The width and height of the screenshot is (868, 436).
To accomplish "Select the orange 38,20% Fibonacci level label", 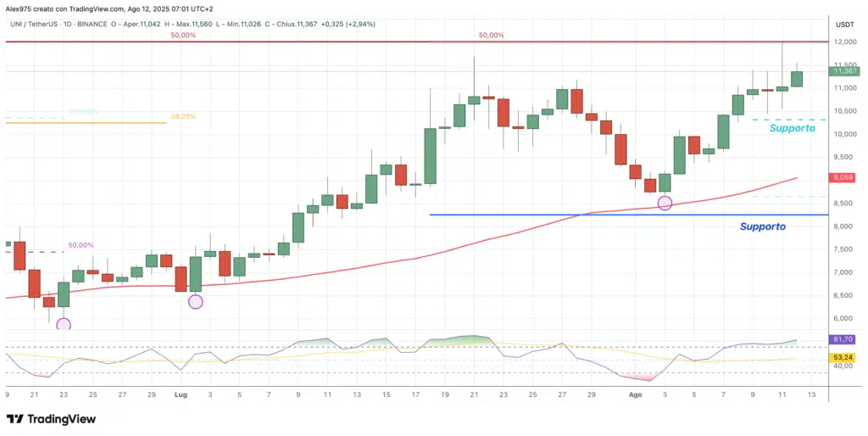I will (182, 117).
